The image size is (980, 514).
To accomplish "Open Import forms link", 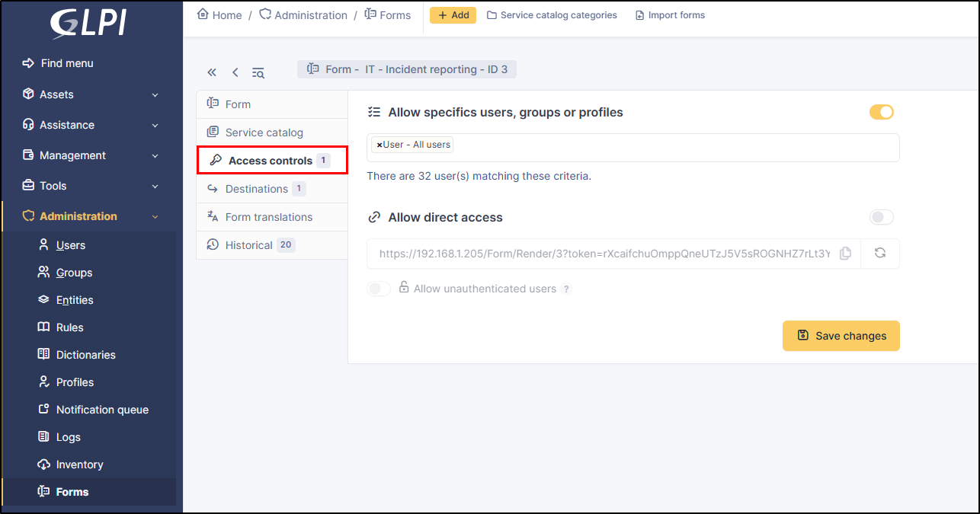I will [x=670, y=15].
